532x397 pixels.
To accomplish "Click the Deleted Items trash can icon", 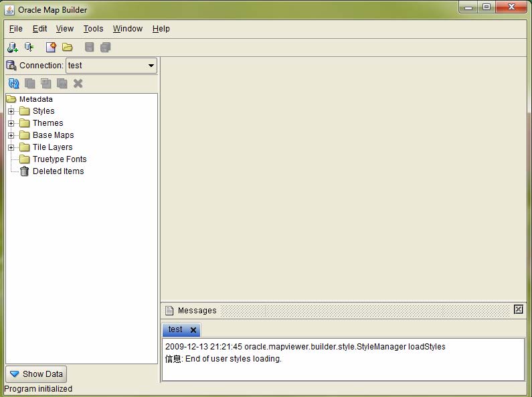I will click(25, 171).
